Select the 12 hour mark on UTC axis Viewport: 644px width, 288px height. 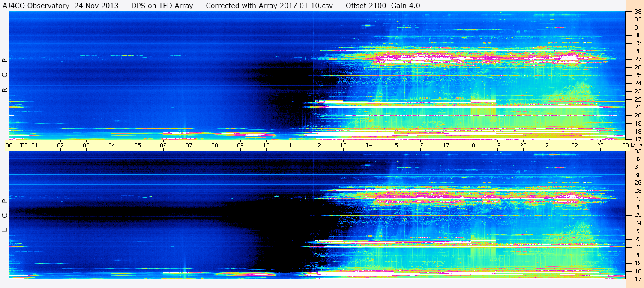(318, 145)
